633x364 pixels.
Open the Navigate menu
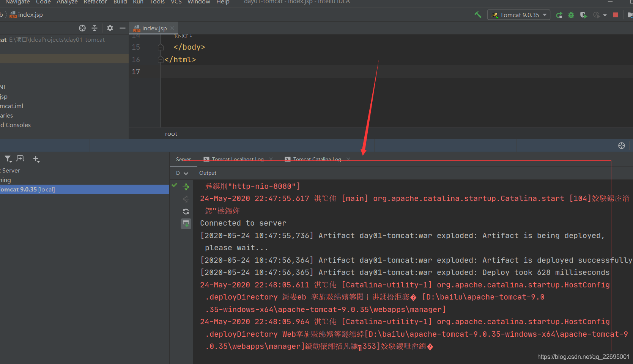tap(17, 2)
